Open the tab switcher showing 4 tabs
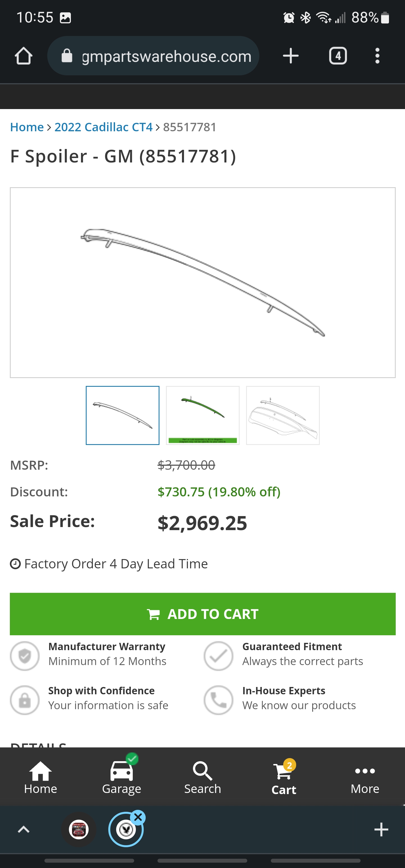The width and height of the screenshot is (405, 868). 338,56
